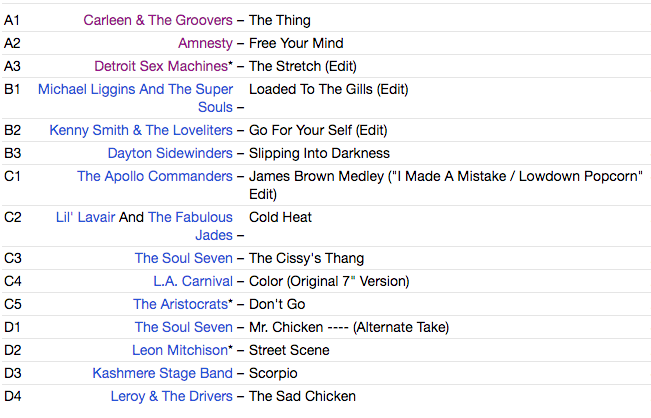This screenshot has height=418, width=651.
Task: Open the Dayton Sidewinders artist link
Action: (x=170, y=153)
